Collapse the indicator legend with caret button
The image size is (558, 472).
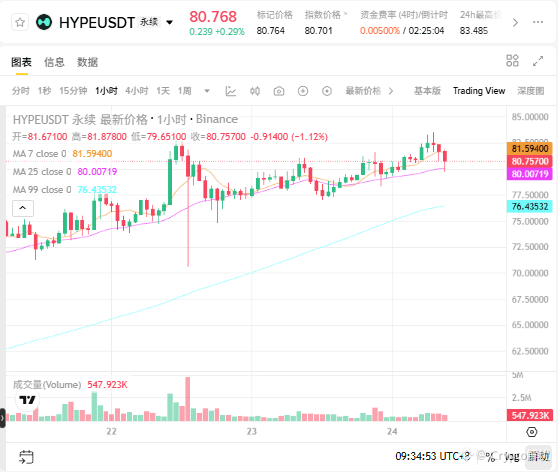[23, 208]
